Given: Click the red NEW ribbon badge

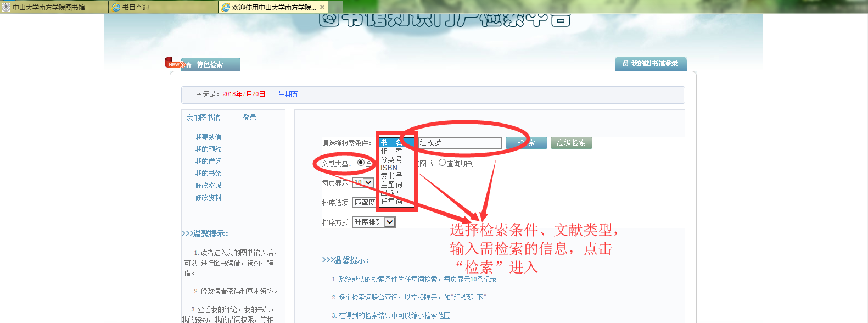Looking at the screenshot, I should 173,63.
